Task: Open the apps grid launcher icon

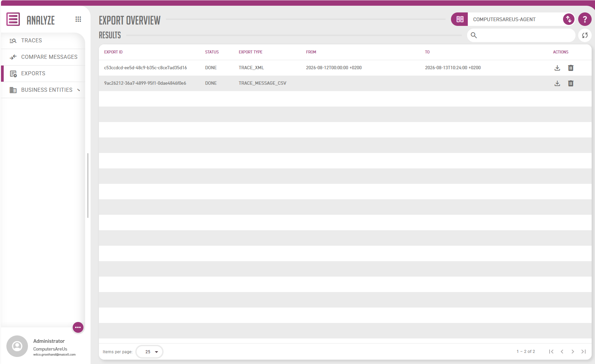Action: click(78, 19)
